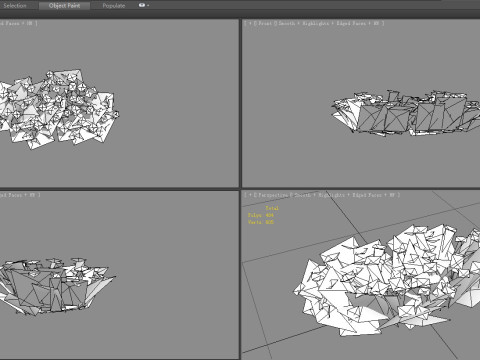Open the Perspective viewport view label menu
Image resolution: width=480 pixels, height=360 pixels.
pyautogui.click(x=272, y=195)
